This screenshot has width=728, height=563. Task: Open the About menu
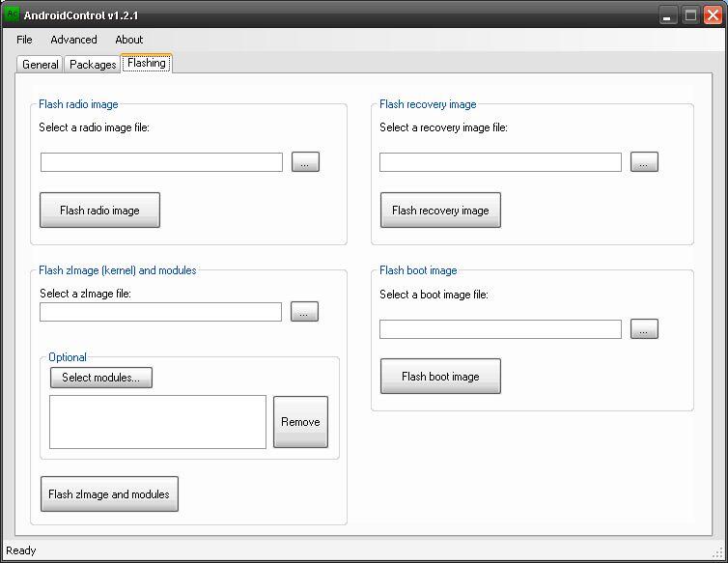coord(129,40)
